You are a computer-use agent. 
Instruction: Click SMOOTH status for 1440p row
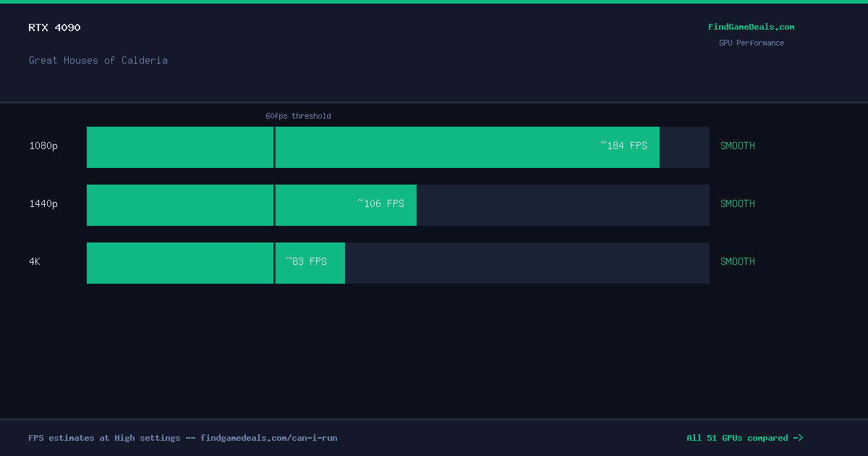(738, 203)
